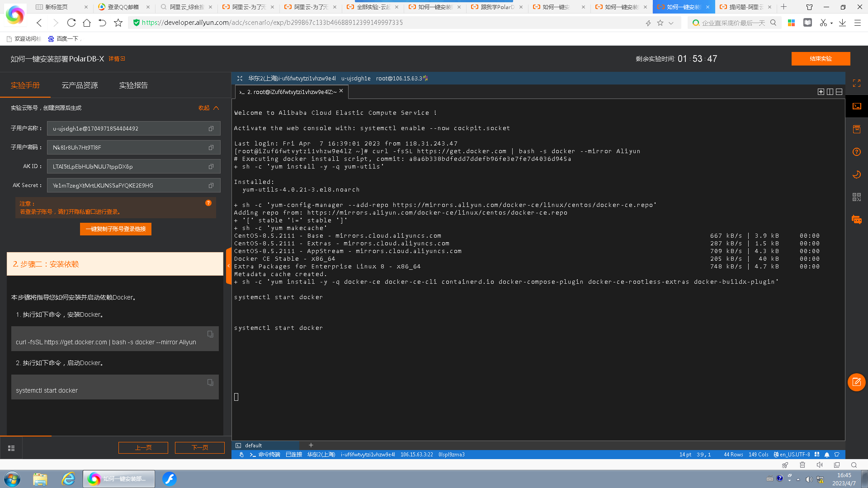Split the terminal horizontally
Screen dimensions: 868x488
point(839,92)
